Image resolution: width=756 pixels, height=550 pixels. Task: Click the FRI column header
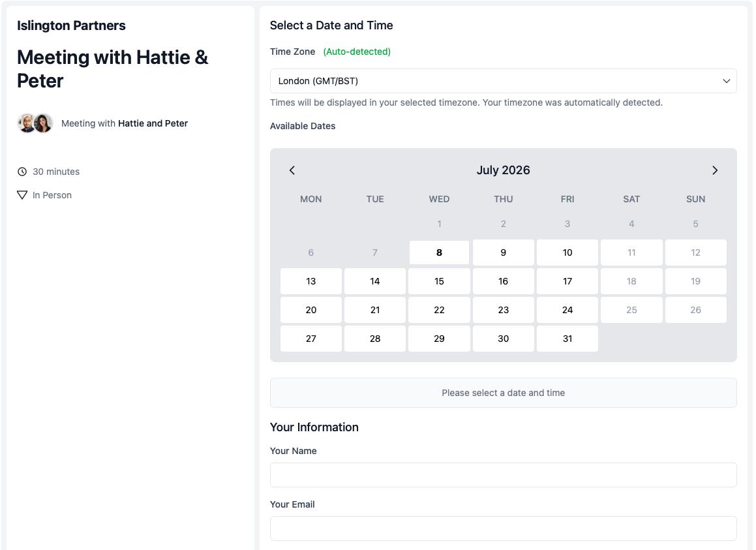point(567,199)
